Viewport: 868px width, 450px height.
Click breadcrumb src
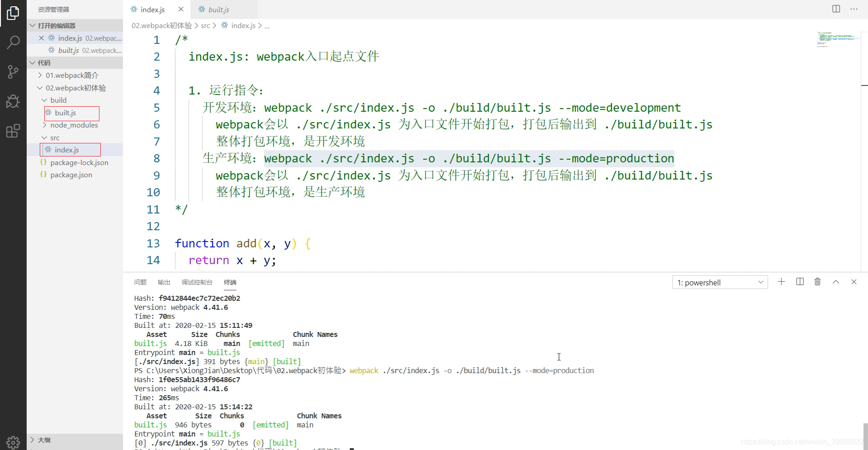(205, 26)
